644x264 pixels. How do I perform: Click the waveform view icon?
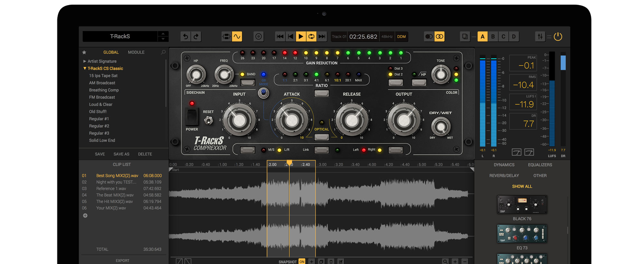coord(237,37)
